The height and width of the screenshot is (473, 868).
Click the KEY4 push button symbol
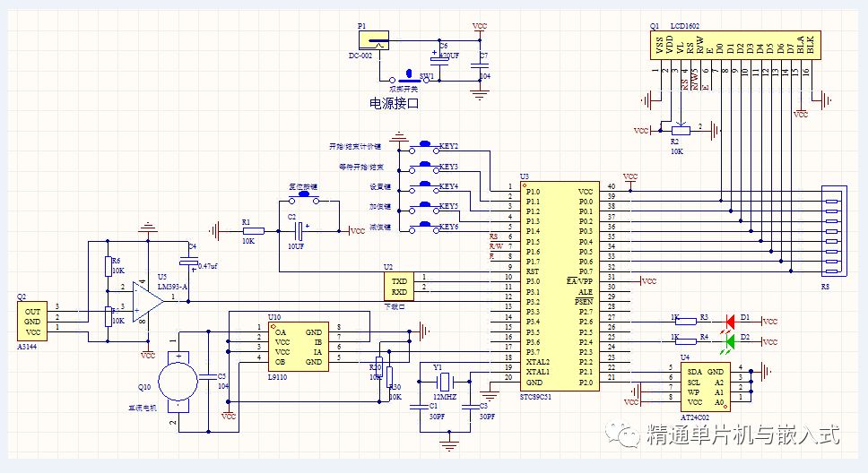pyautogui.click(x=424, y=187)
